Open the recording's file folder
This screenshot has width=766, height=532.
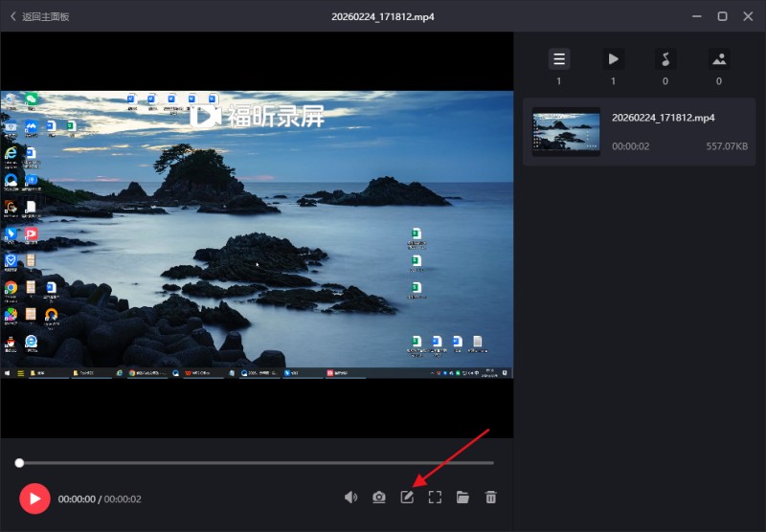(462, 498)
